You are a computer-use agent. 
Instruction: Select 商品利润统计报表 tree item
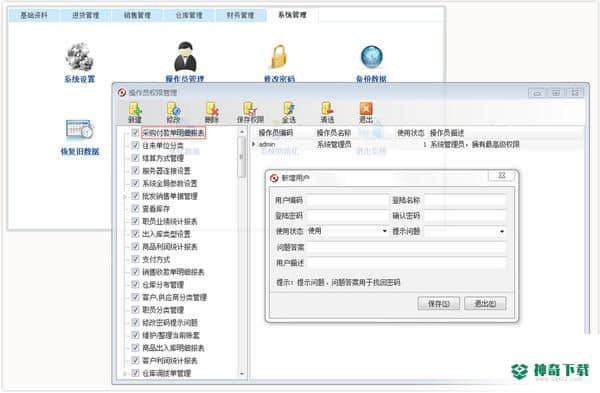click(170, 246)
